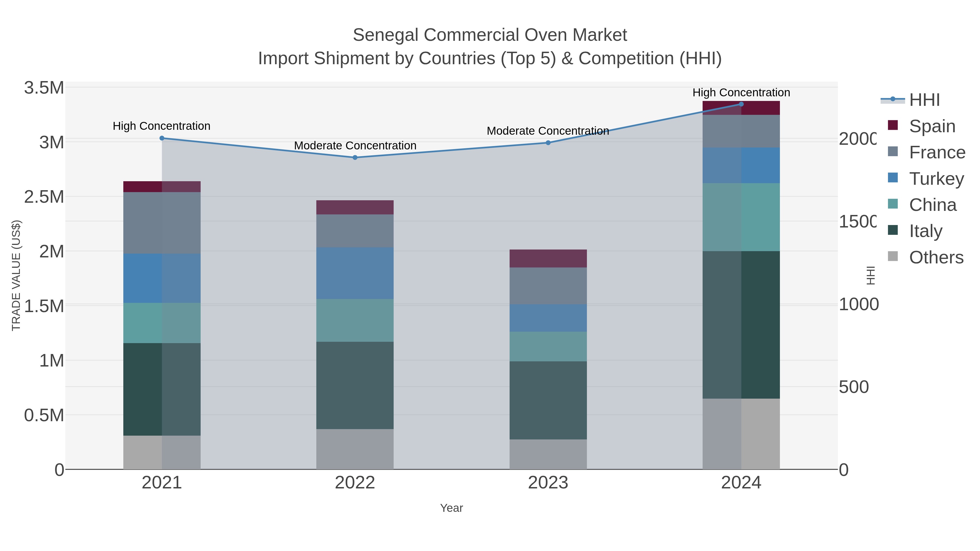980x551 pixels.
Task: Click the 2021 HHI data point
Action: pos(162,138)
